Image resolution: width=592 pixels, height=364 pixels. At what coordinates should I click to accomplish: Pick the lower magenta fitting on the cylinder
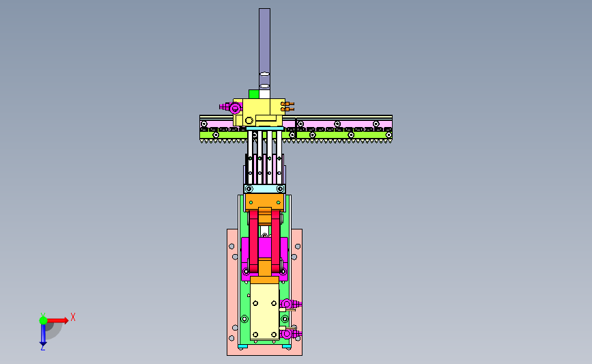tap(290, 333)
